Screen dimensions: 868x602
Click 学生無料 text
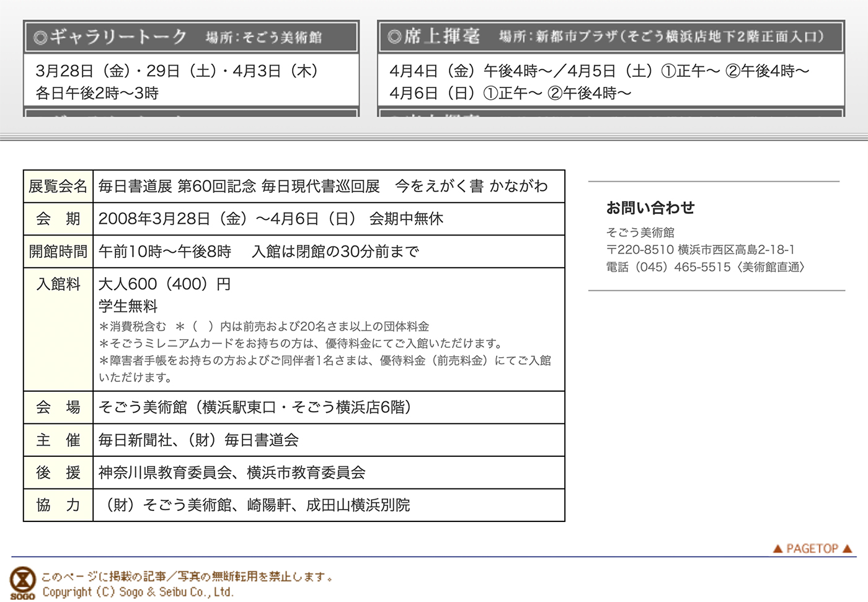[x=128, y=306]
